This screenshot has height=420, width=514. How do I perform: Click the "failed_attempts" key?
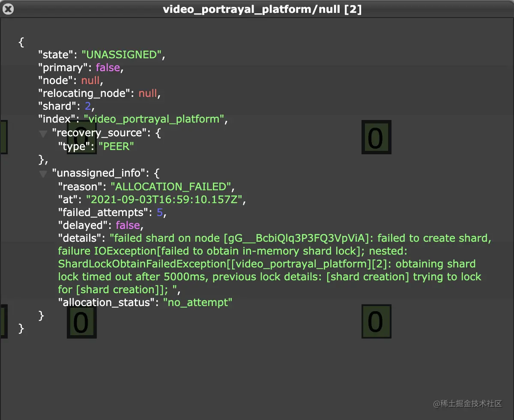tap(104, 212)
